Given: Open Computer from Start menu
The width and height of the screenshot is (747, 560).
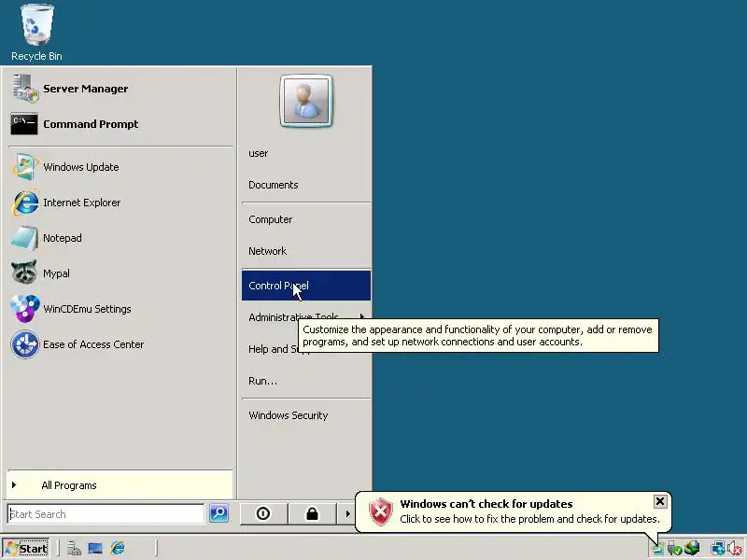Looking at the screenshot, I should click(306, 219).
